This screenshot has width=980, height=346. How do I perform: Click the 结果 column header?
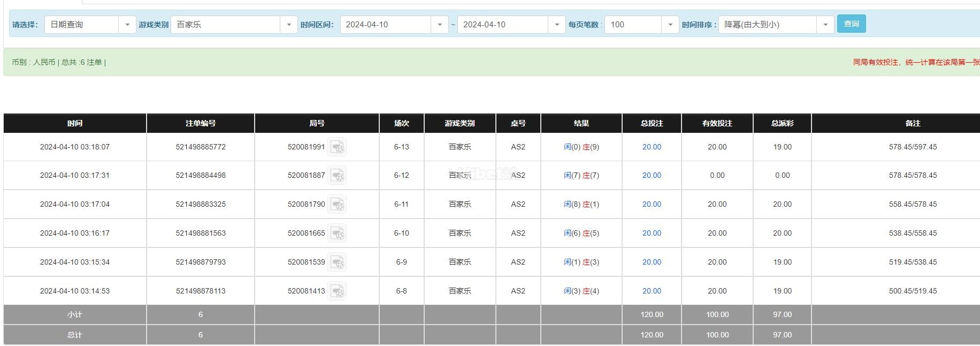tap(581, 123)
